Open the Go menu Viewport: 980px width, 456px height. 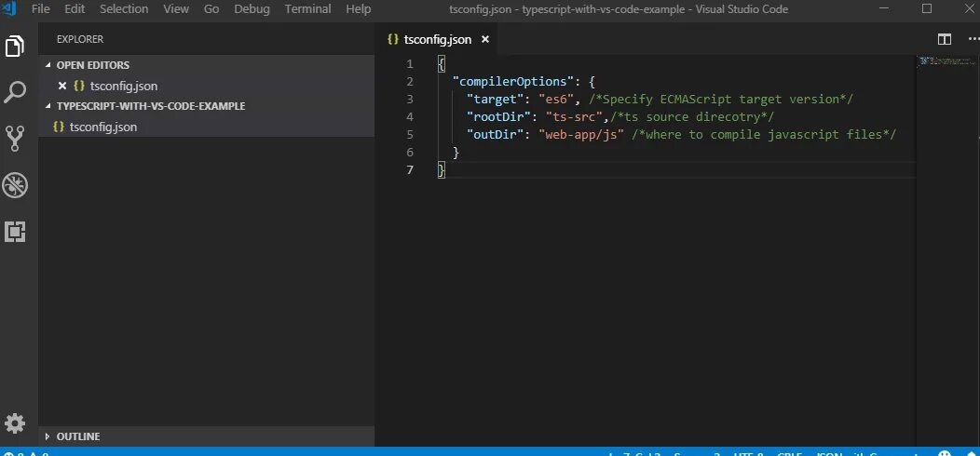point(211,8)
